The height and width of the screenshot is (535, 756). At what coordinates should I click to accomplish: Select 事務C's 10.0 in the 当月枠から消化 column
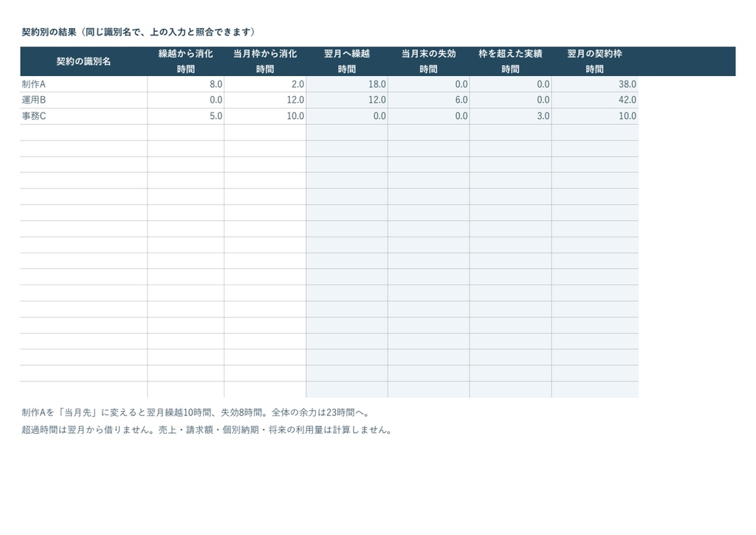[x=265, y=116]
